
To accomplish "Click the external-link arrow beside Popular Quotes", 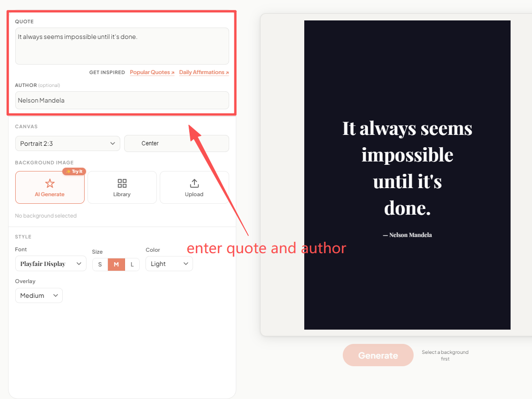I will [x=174, y=72].
